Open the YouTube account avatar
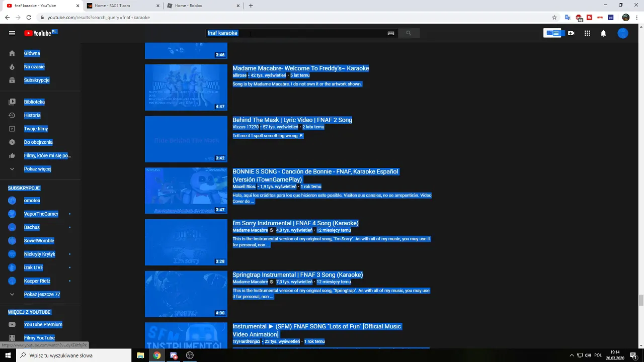The width and height of the screenshot is (644, 362). coord(623,33)
